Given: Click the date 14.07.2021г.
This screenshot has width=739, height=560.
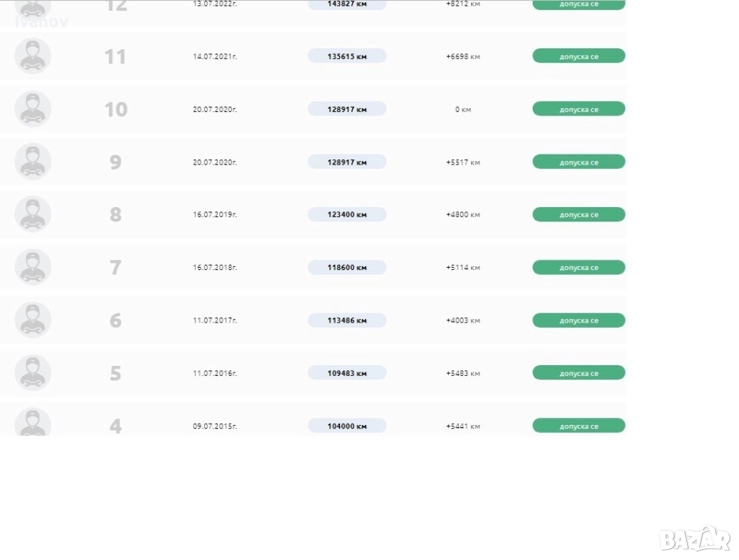Looking at the screenshot, I should (x=215, y=56).
